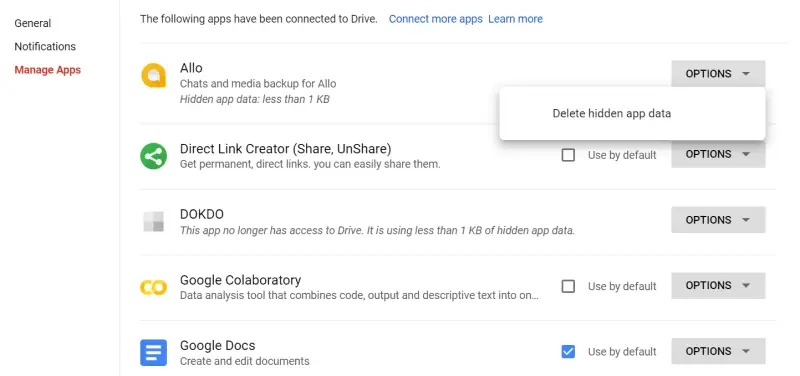Viewport: 800px width, 376px height.
Task: Follow the Connect more apps link
Action: coord(436,19)
